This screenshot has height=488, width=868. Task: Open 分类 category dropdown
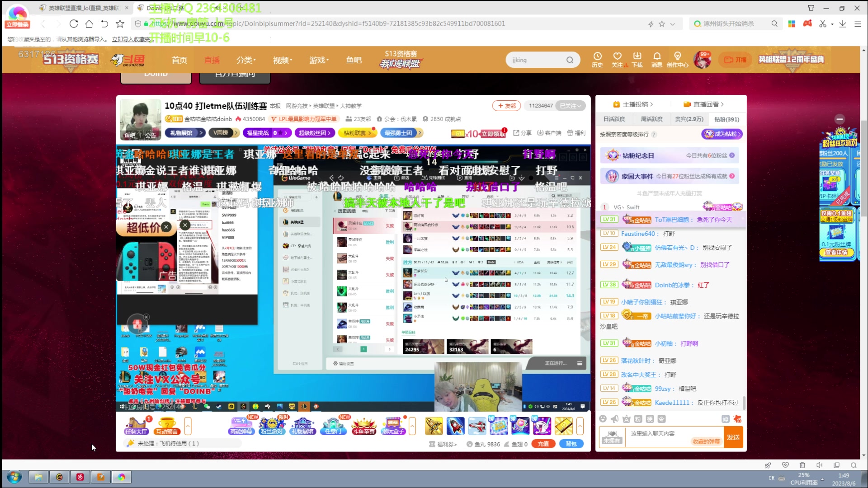coord(246,60)
